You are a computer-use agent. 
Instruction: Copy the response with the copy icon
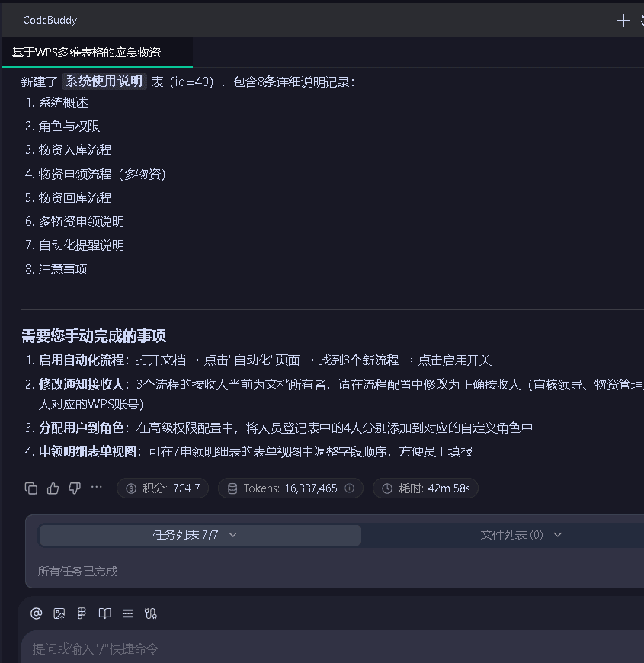click(31, 488)
